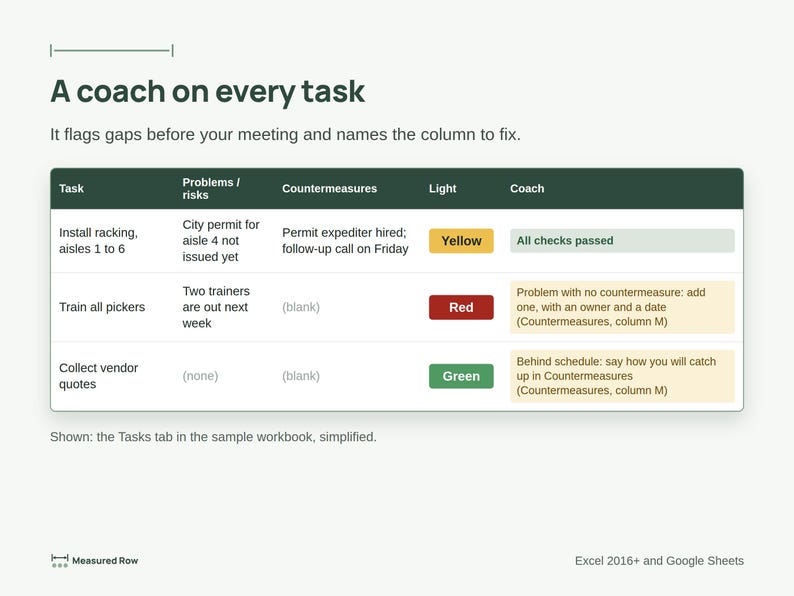Click blank countermeasure in Collect vendor quotes row
The height and width of the screenshot is (596, 794).
pos(301,376)
